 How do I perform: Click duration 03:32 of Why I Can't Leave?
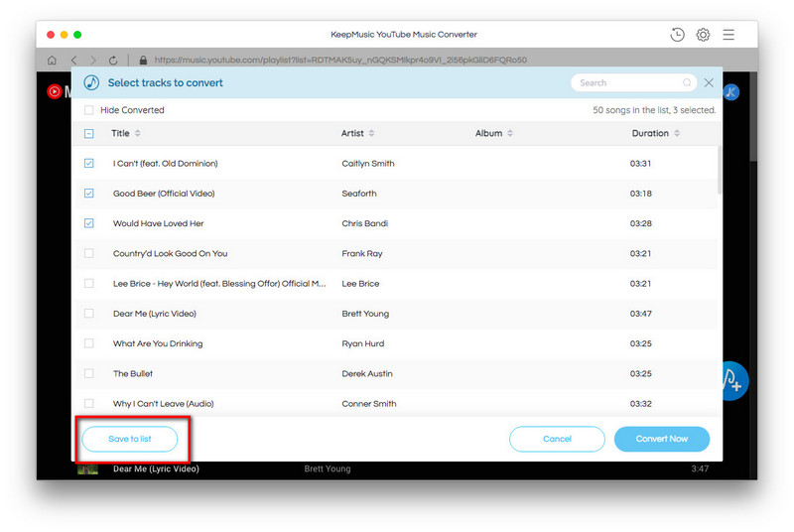640,403
